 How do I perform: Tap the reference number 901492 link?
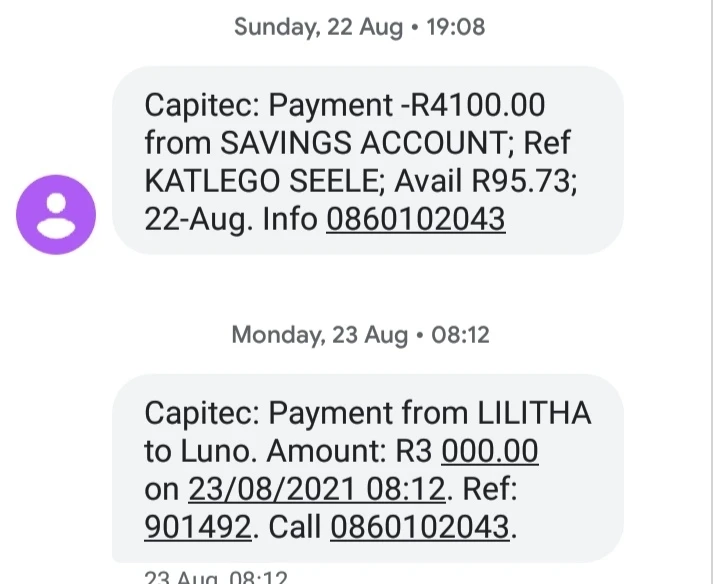pyautogui.click(x=198, y=526)
